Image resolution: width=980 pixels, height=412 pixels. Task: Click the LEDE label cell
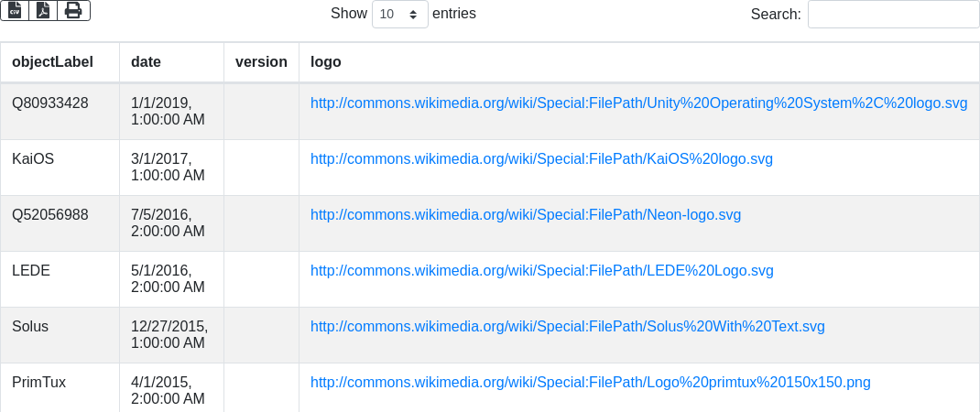(31, 271)
